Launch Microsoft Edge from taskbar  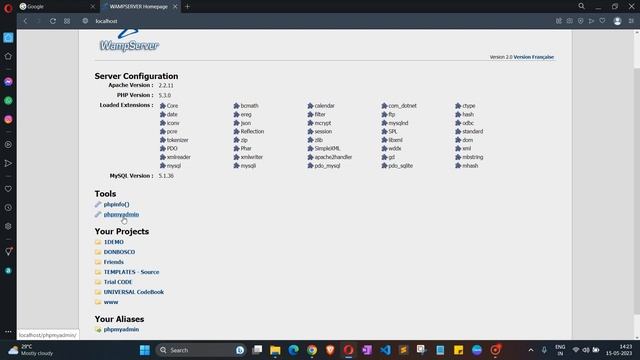[x=293, y=350]
